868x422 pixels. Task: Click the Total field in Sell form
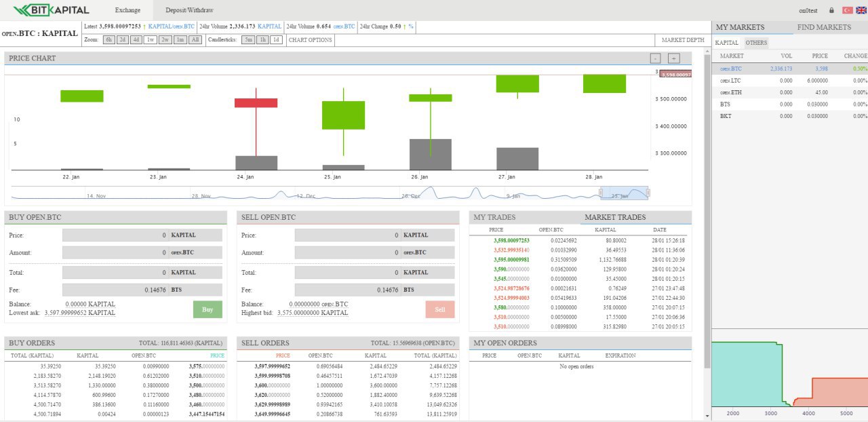(x=348, y=273)
